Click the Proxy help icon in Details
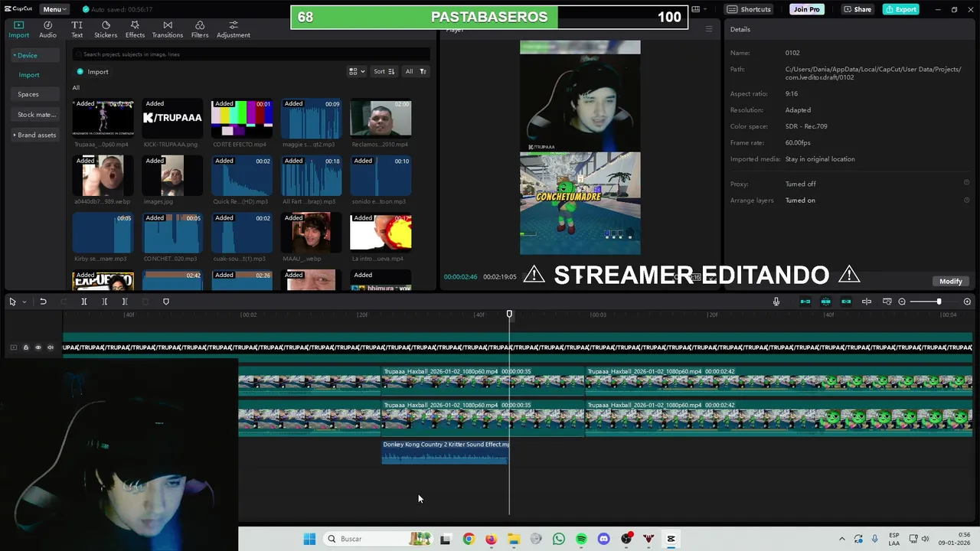The image size is (980, 551). click(966, 183)
